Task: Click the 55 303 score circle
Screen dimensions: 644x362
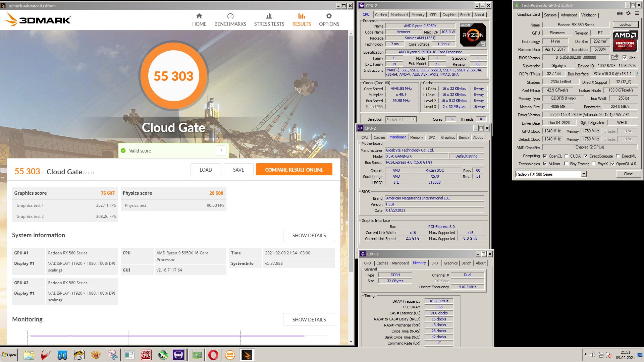Action: click(173, 76)
